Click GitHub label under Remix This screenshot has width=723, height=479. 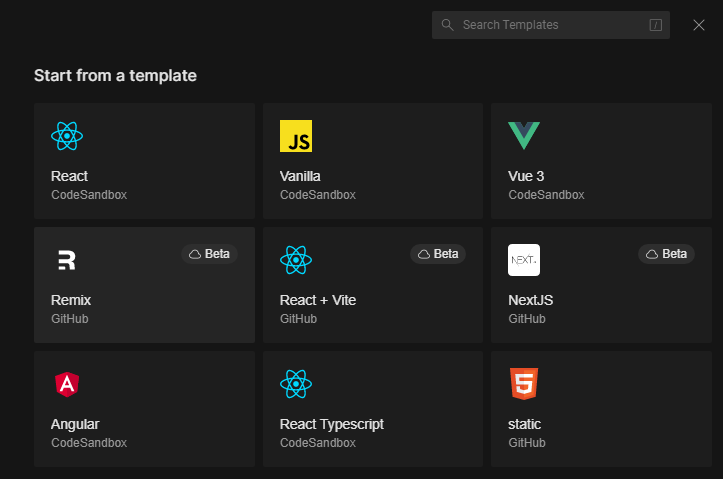[x=69, y=319]
